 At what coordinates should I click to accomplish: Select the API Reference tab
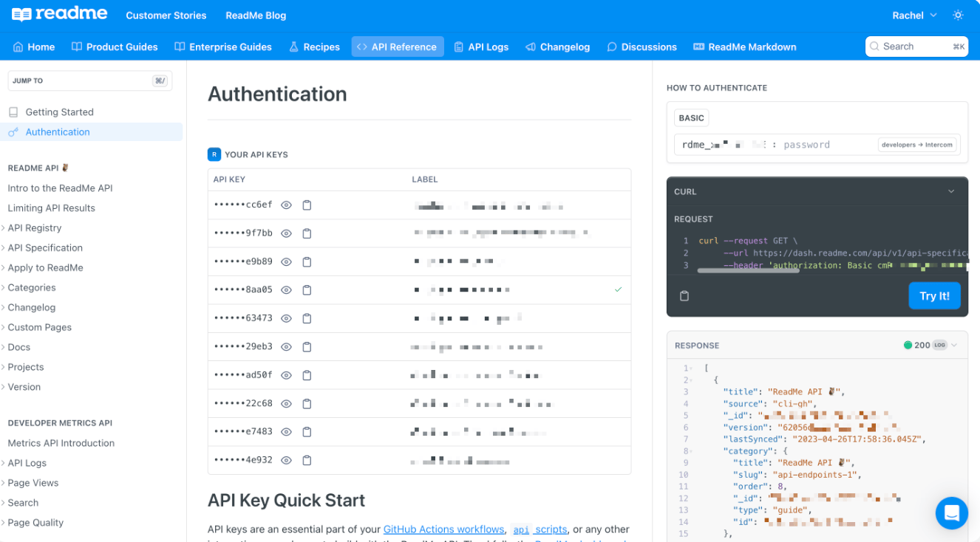[x=398, y=47]
